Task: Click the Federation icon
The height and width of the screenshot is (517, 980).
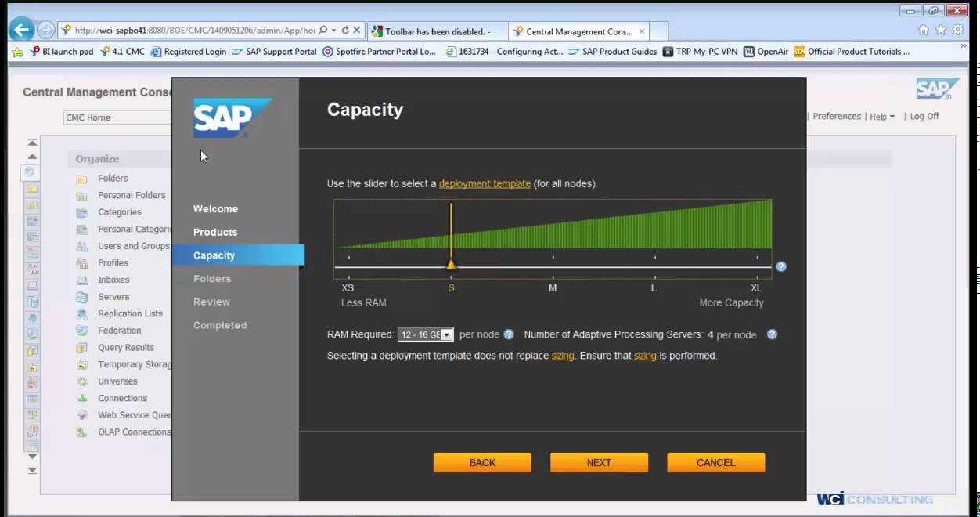Action: (x=81, y=331)
